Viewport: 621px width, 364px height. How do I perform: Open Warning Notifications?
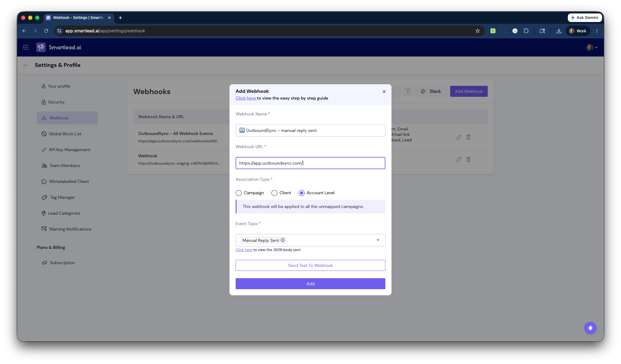pos(66,229)
